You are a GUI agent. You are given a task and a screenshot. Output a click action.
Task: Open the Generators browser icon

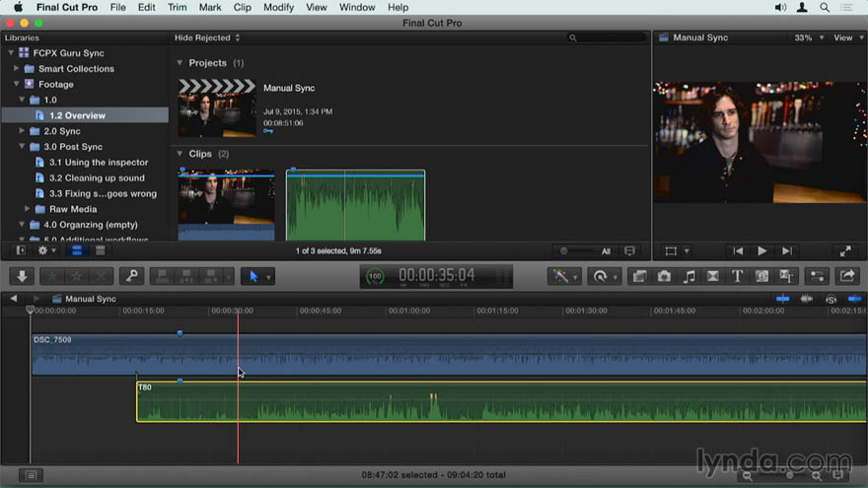761,276
